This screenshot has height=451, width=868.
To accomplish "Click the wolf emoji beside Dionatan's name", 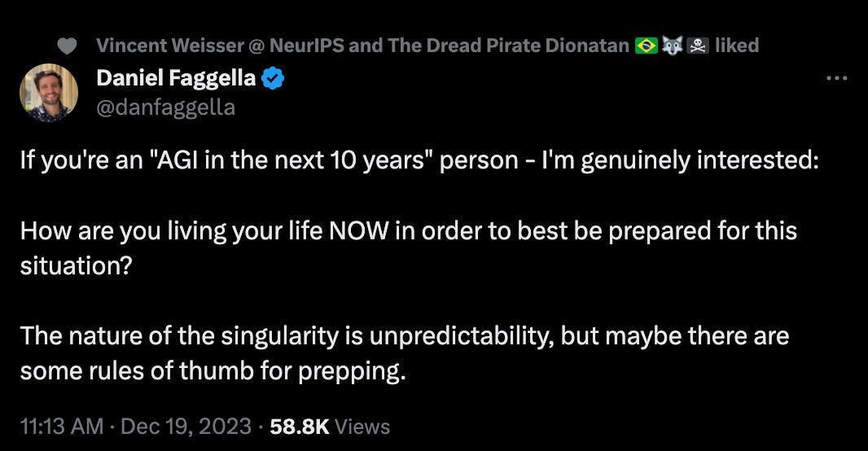I will (672, 46).
